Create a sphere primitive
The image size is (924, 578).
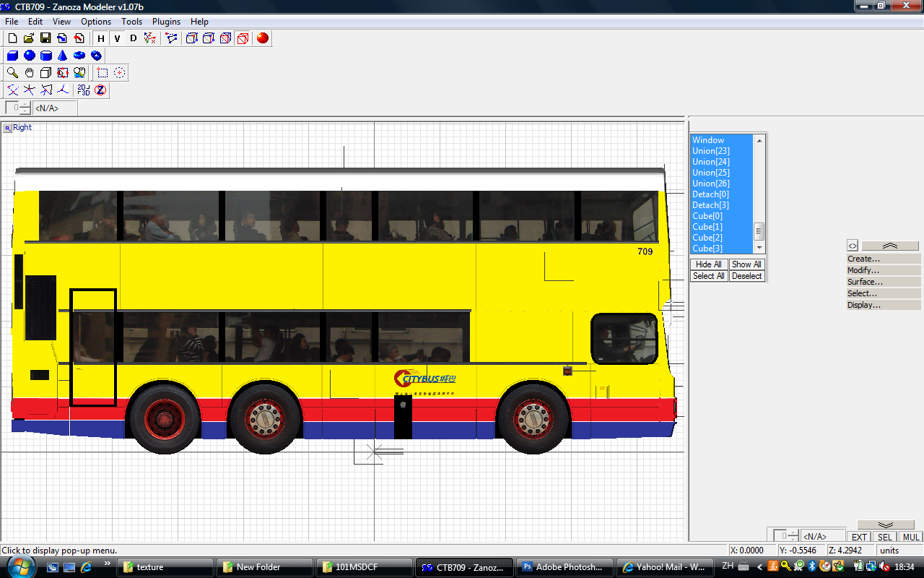[x=29, y=56]
